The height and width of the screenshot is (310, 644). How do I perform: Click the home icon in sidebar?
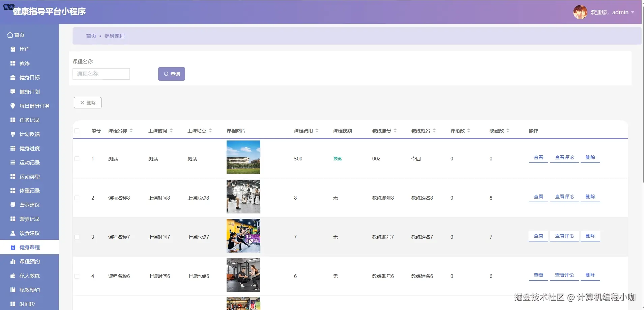click(x=10, y=35)
